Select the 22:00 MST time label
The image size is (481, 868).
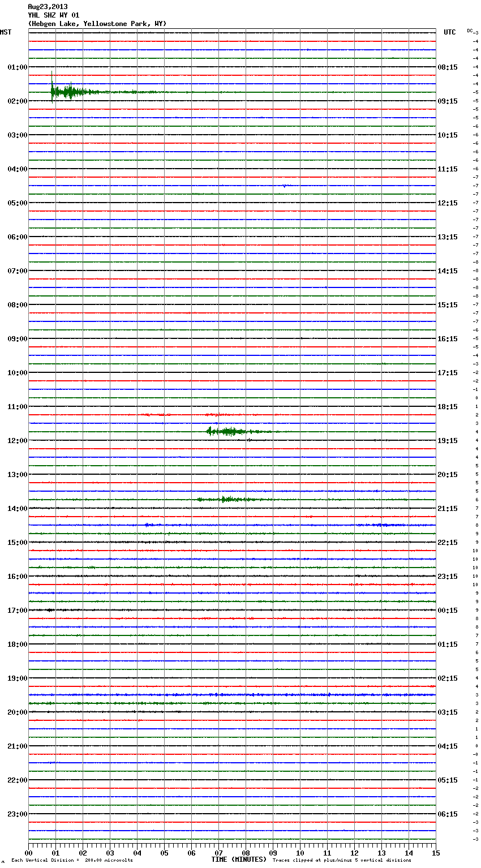coord(17,780)
